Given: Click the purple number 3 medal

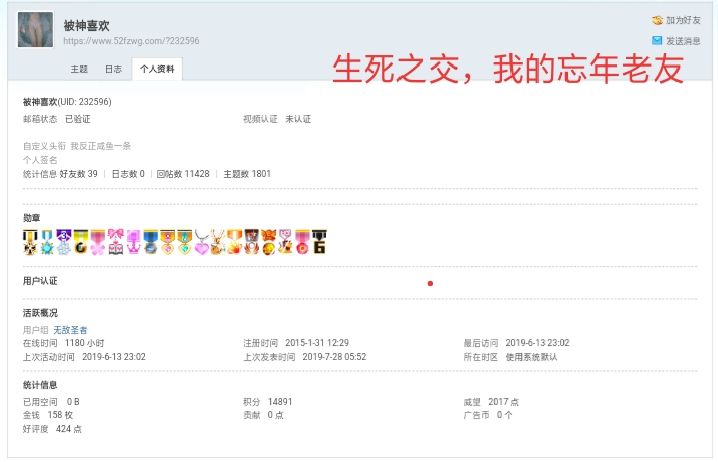Looking at the screenshot, I should [64, 242].
